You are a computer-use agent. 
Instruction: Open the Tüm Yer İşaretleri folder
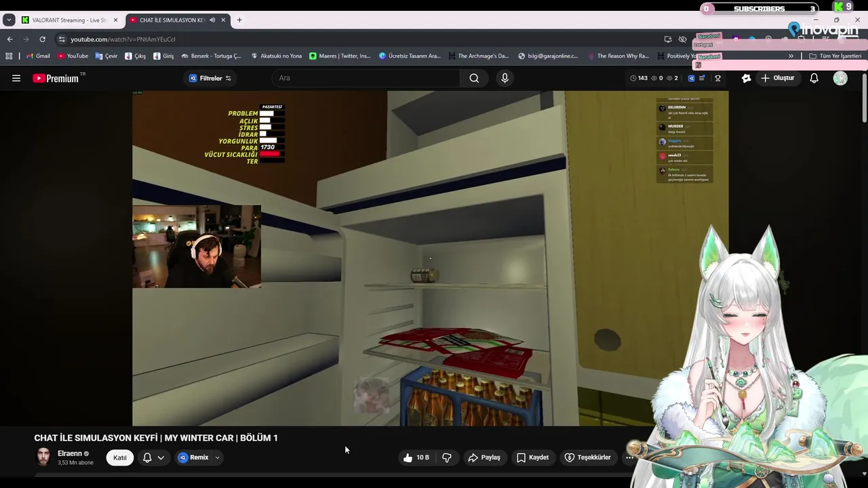tap(833, 56)
